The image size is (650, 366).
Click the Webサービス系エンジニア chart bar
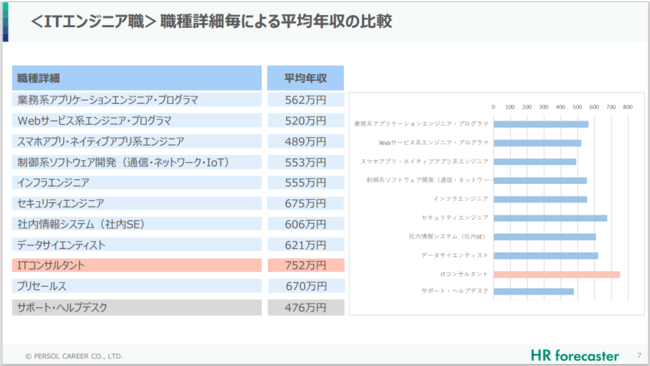pos(537,143)
